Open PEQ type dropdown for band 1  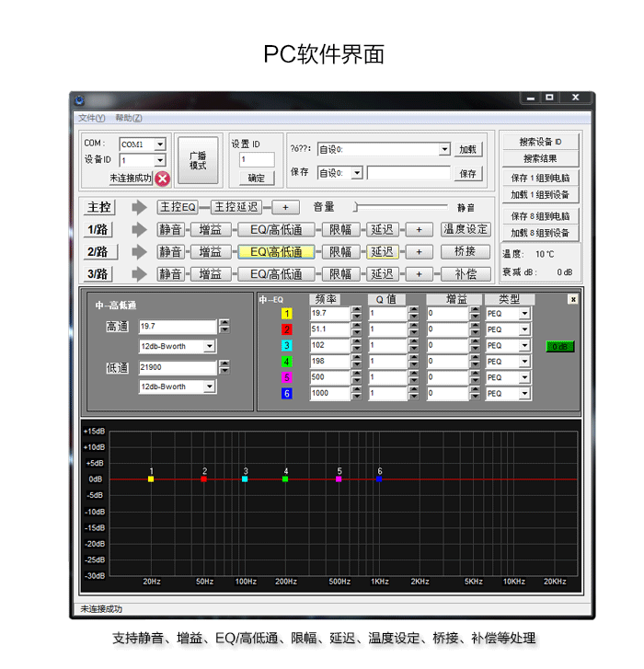click(x=524, y=314)
